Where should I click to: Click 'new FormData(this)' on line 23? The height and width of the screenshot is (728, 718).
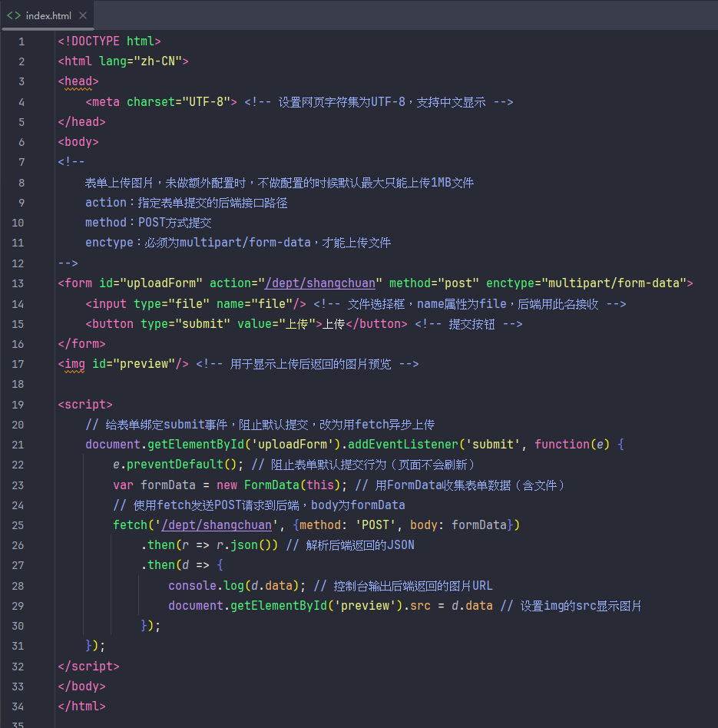(279, 485)
